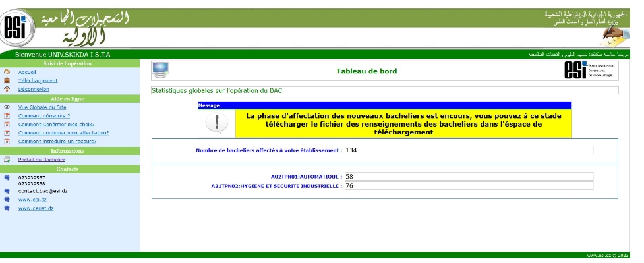Open Comment confirmer mon affectation help
Screen dimensions: 644x263
click(64, 133)
